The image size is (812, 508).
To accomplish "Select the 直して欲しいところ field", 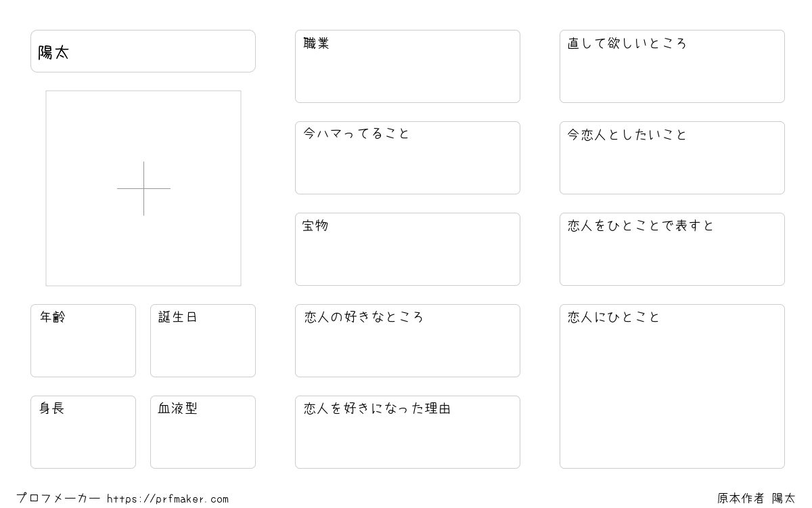I will point(672,66).
